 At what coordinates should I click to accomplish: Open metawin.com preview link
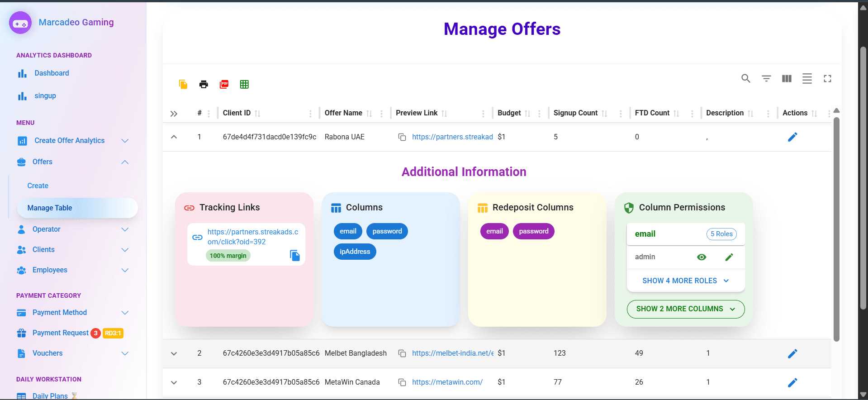click(x=447, y=382)
